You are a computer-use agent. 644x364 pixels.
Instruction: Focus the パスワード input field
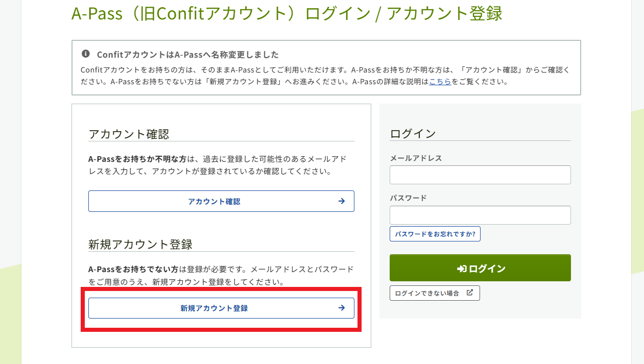pos(480,215)
